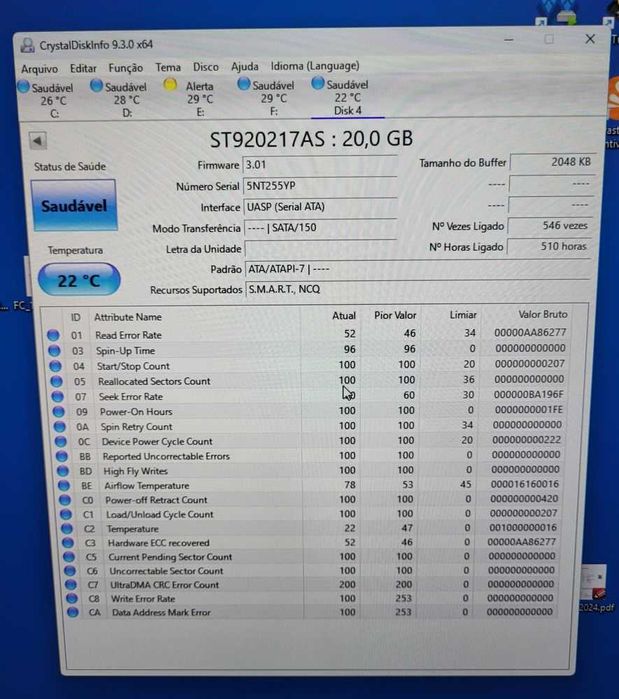Select the Seek Error Rate attribute name

click(x=131, y=396)
